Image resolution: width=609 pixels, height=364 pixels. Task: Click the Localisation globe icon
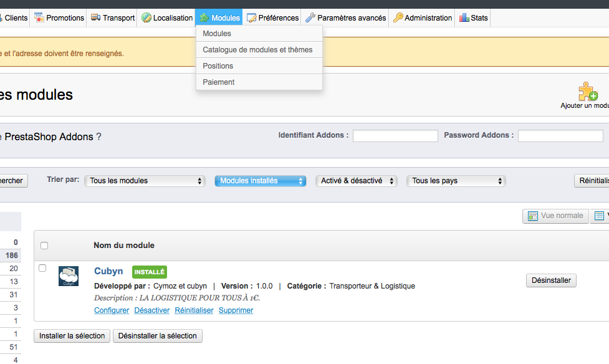coord(146,17)
